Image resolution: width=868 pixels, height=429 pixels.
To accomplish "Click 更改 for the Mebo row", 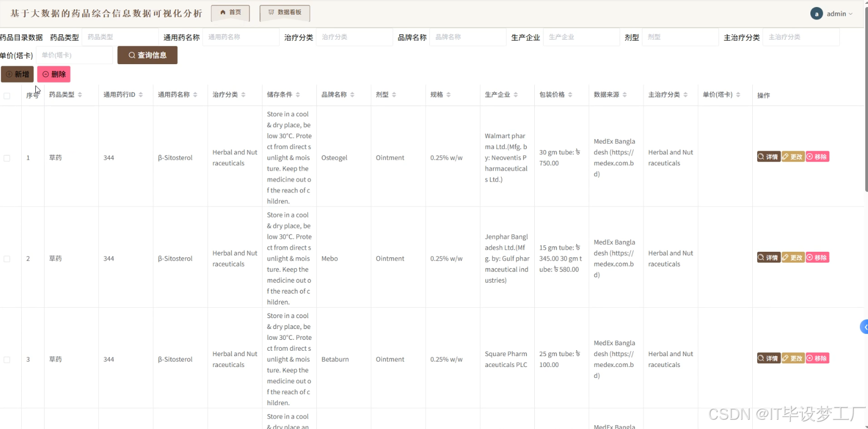I will click(x=793, y=257).
